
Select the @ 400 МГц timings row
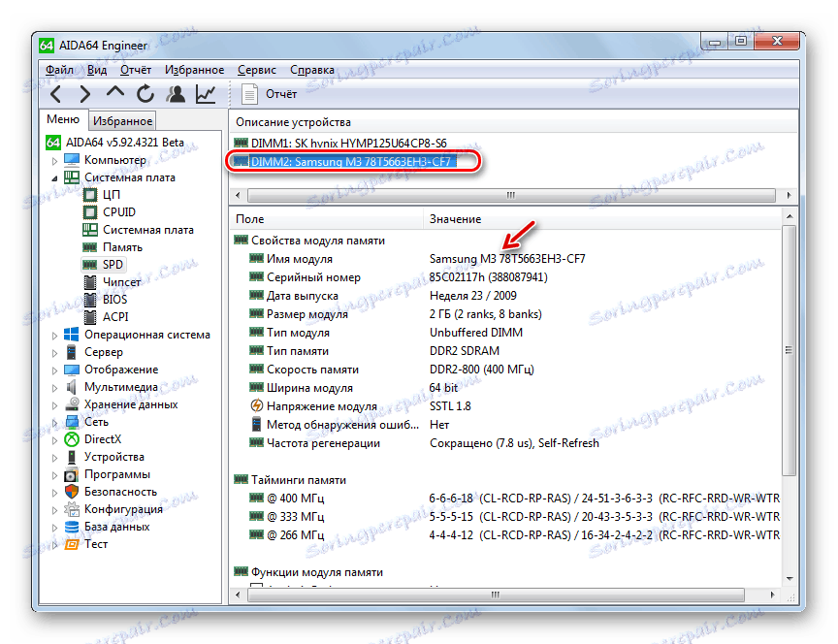point(506,499)
